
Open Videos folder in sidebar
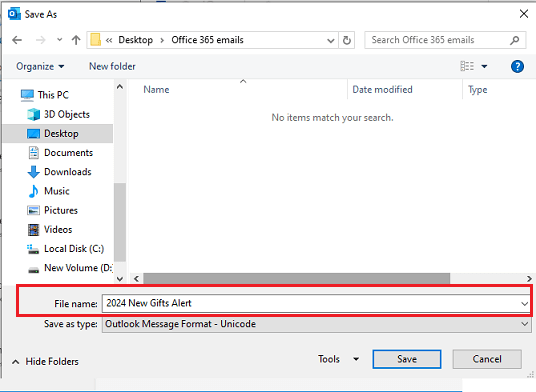[x=58, y=229]
